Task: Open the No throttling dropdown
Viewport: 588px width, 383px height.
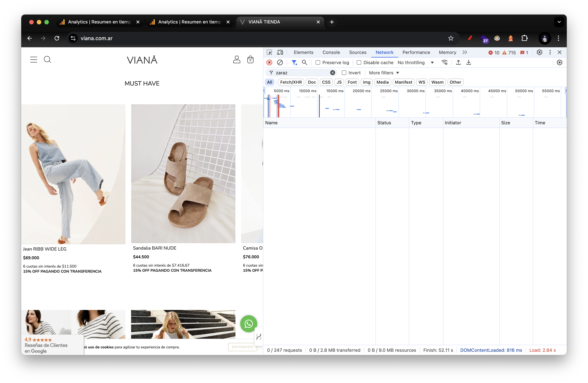Action: (416, 63)
